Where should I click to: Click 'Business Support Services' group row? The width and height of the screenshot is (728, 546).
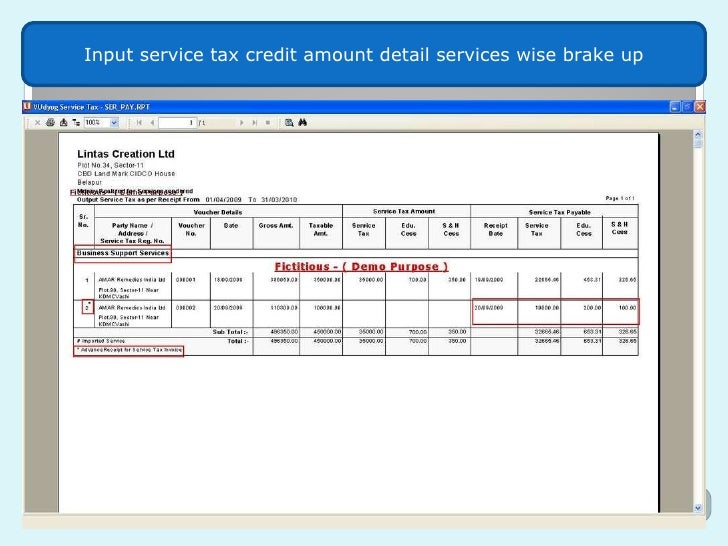tap(123, 253)
